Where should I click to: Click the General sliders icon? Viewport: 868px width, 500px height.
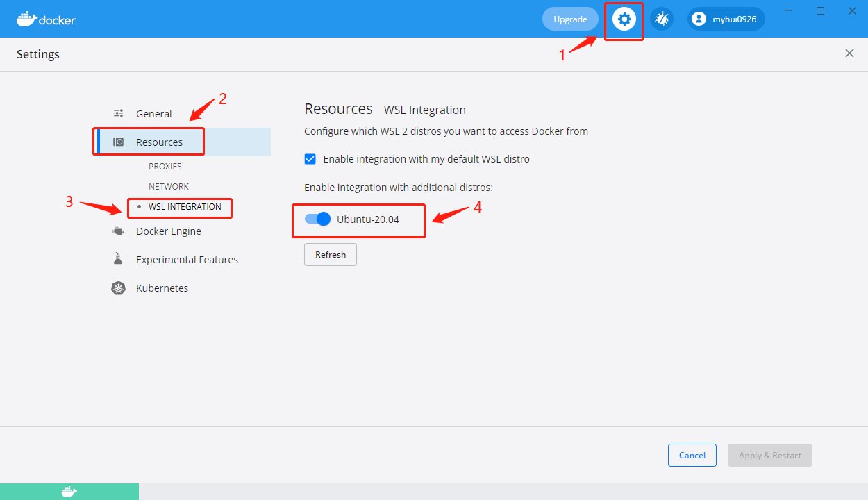click(119, 114)
